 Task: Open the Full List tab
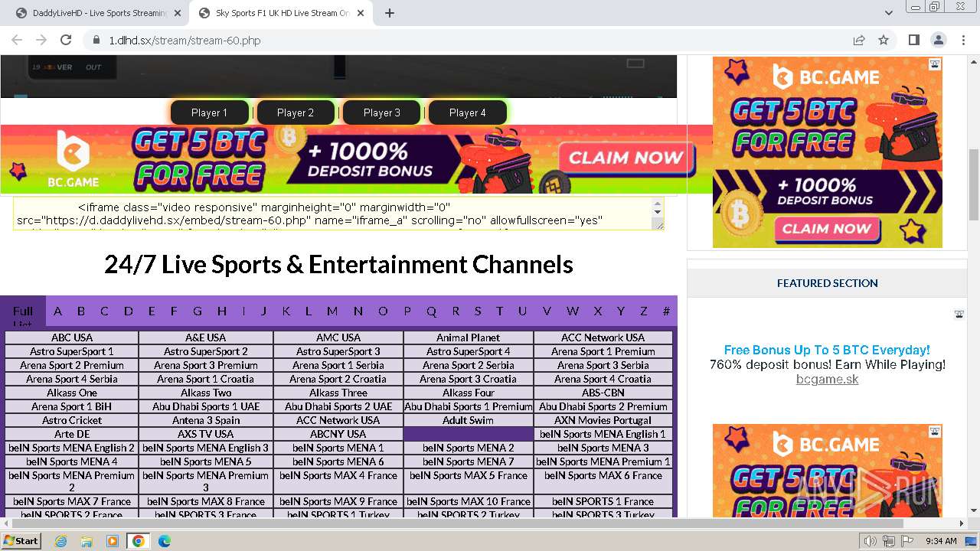pyautogui.click(x=23, y=311)
